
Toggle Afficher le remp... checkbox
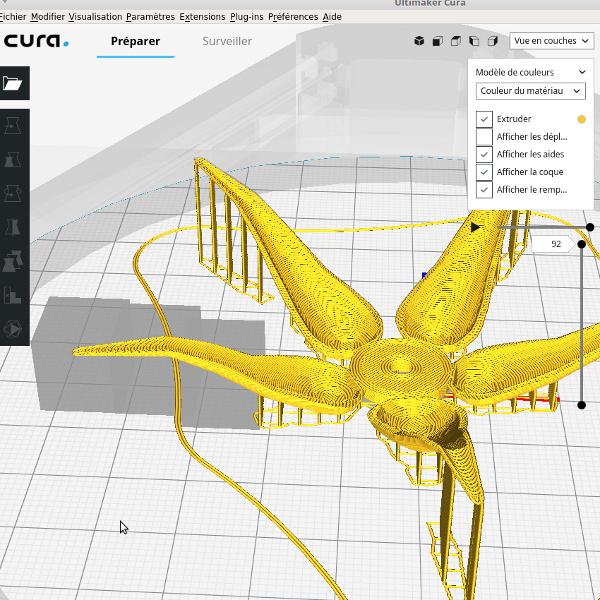(484, 190)
